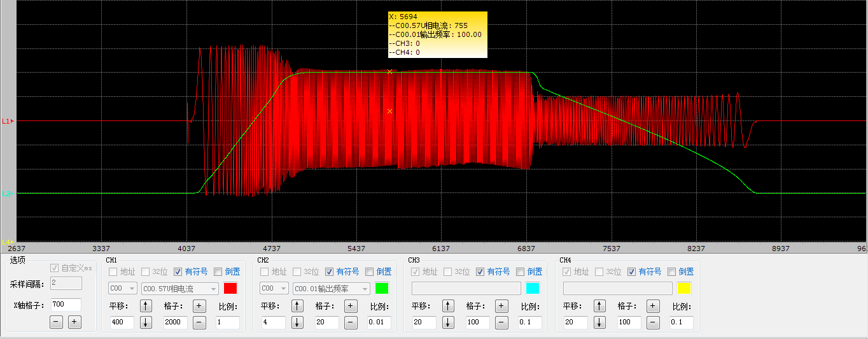Screen dimensions: 868x339
Task: Click CH1 red color swatch
Action: coord(230,289)
